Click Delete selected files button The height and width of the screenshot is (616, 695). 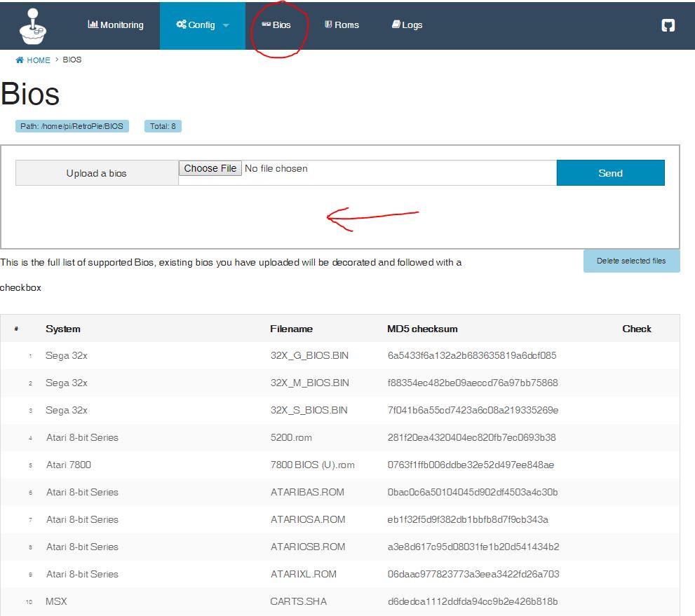click(631, 261)
